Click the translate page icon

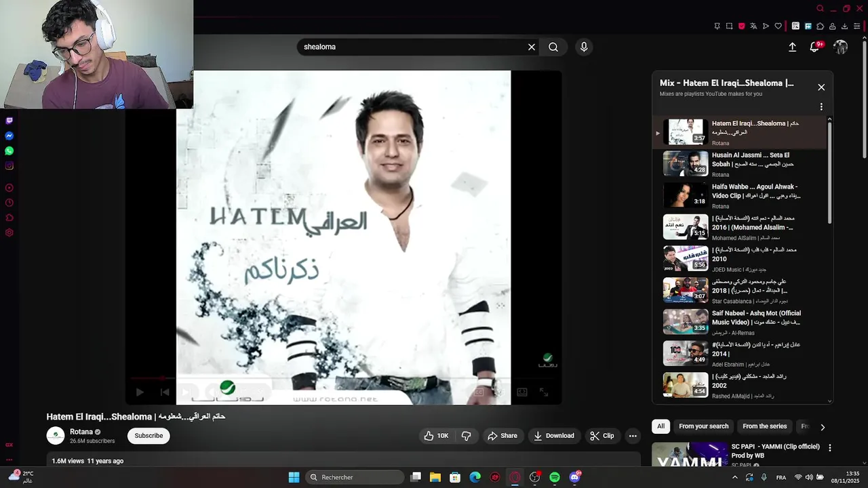[753, 26]
